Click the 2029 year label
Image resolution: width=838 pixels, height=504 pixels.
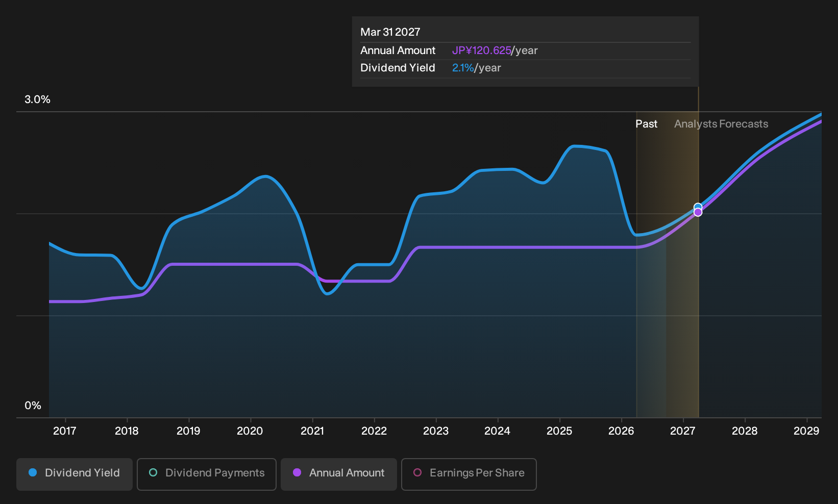point(806,431)
